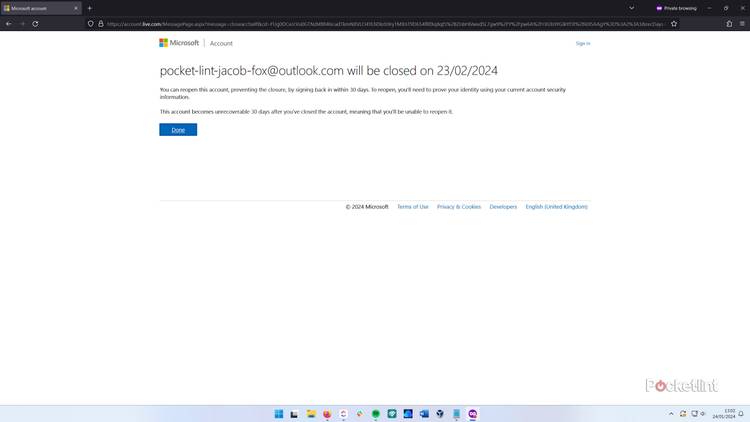Click the blue Done button
The height and width of the screenshot is (422, 750).
(x=178, y=130)
